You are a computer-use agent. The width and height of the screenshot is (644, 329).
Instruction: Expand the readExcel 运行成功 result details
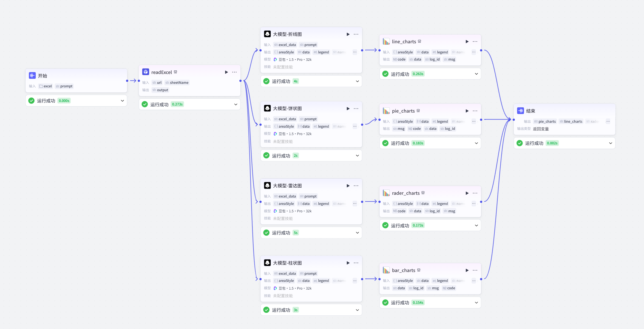[x=235, y=104]
